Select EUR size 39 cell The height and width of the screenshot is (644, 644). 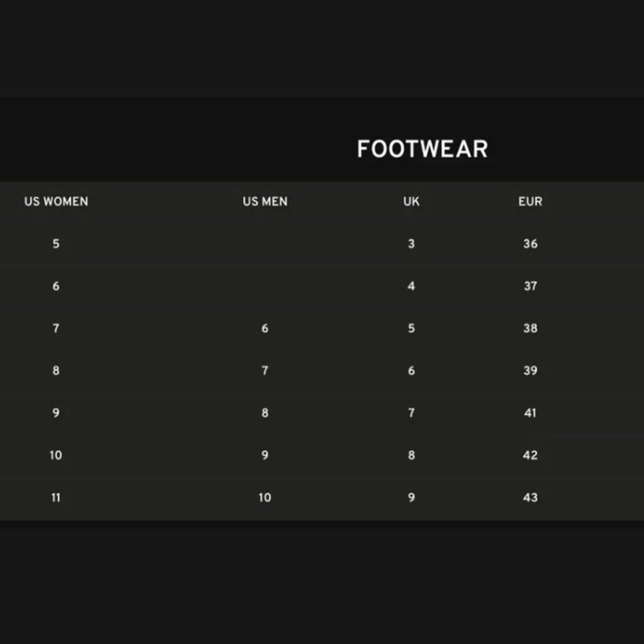coord(530,370)
